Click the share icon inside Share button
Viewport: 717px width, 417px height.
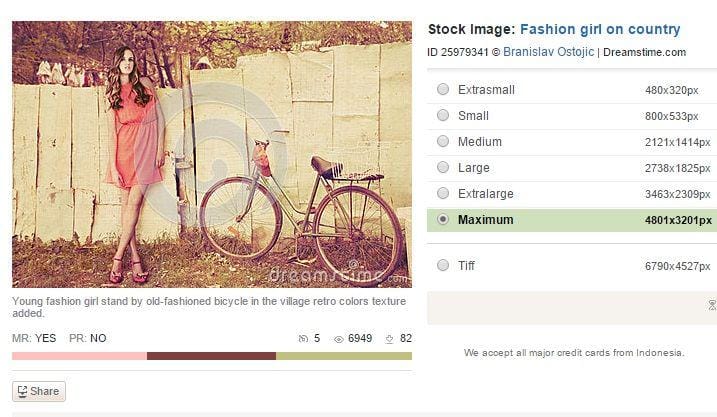(x=22, y=391)
